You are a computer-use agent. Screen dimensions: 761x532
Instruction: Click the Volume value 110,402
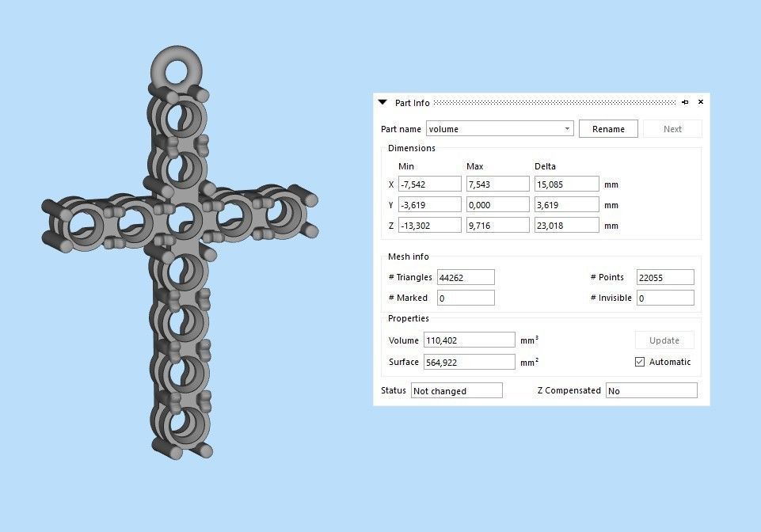469,340
